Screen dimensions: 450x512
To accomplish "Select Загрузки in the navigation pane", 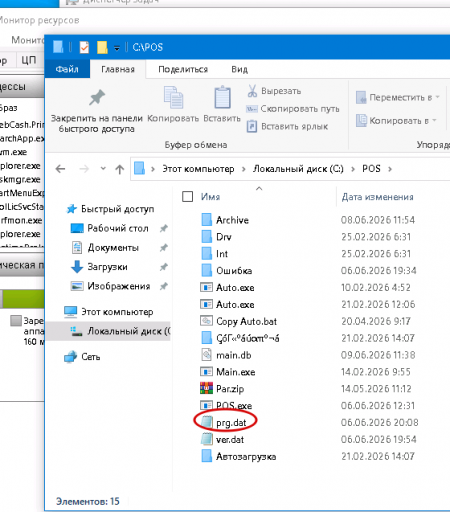I will pyautogui.click(x=99, y=267).
